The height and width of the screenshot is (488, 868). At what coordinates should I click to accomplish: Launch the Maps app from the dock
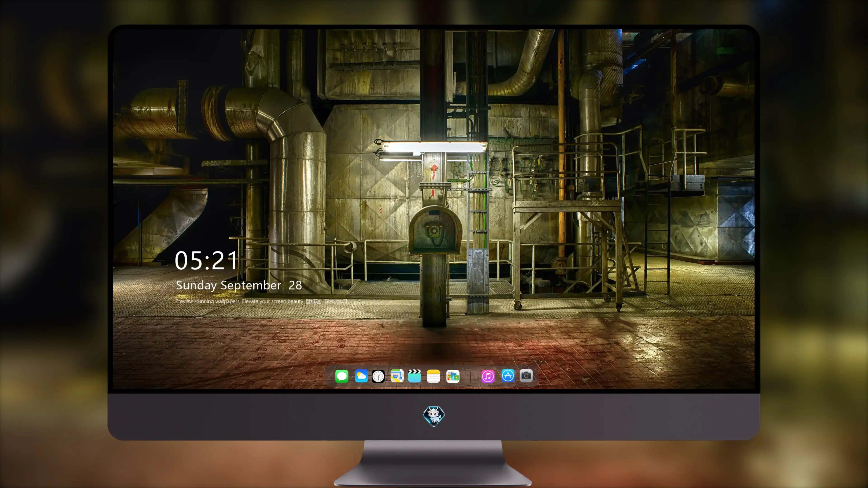pyautogui.click(x=397, y=376)
